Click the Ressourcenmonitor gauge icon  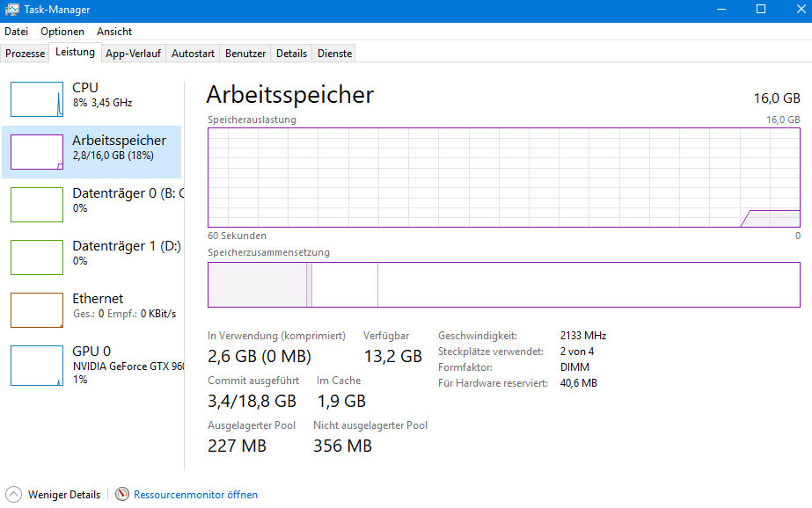122,495
